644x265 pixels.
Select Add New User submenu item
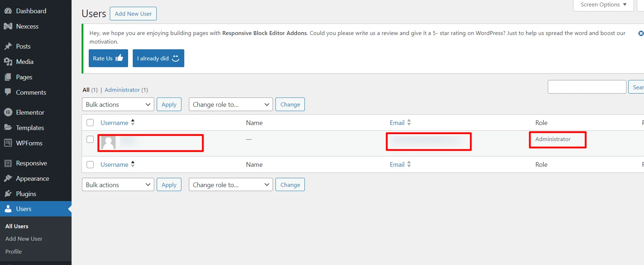pyautogui.click(x=24, y=239)
